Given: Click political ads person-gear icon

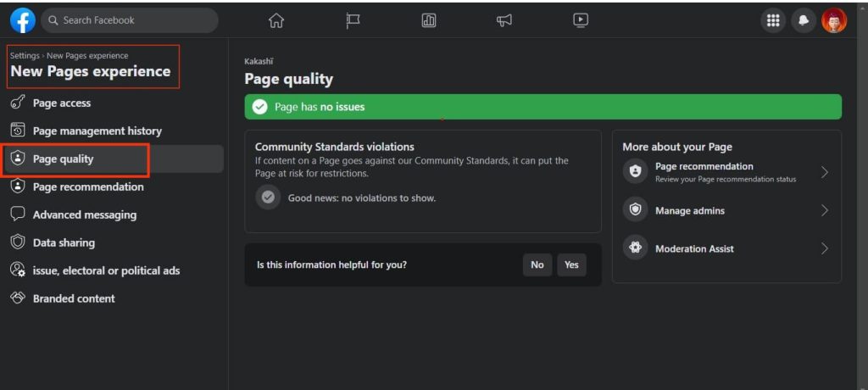Looking at the screenshot, I should click(x=18, y=270).
